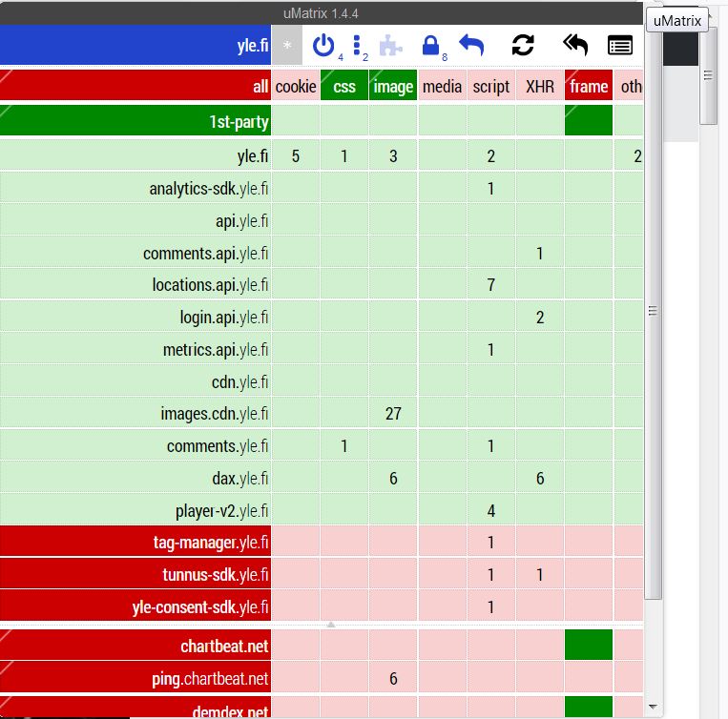Viewport: 728px width, 719px height.
Task: Click the cdn.yle.fi hostname label
Action: click(x=135, y=381)
